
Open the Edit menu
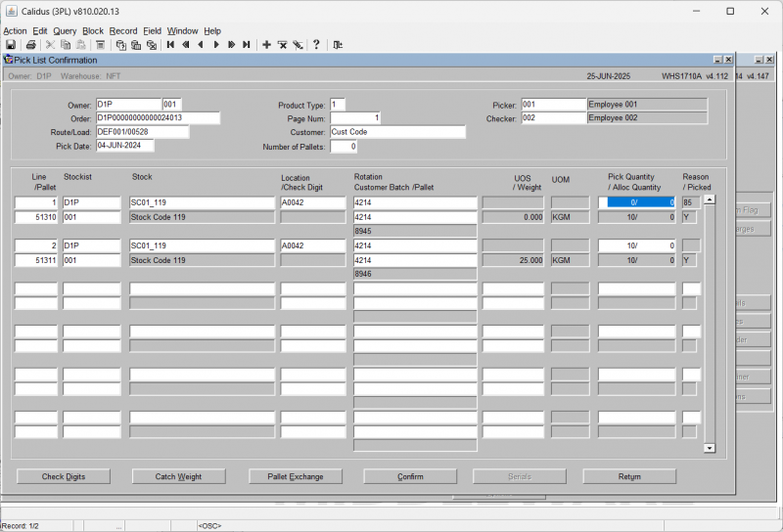(40, 31)
